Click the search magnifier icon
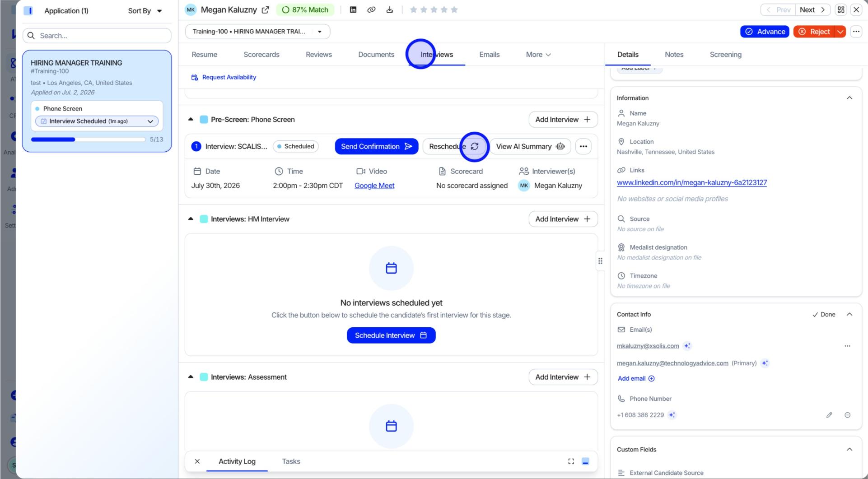868x479 pixels. (31, 36)
